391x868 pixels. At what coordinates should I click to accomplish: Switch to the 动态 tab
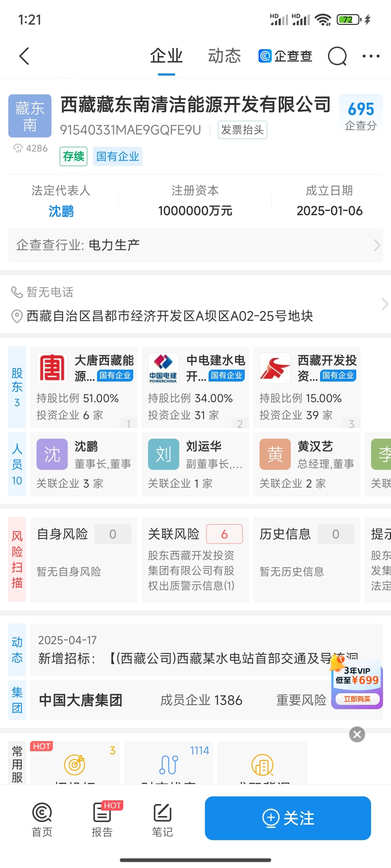[x=224, y=56]
